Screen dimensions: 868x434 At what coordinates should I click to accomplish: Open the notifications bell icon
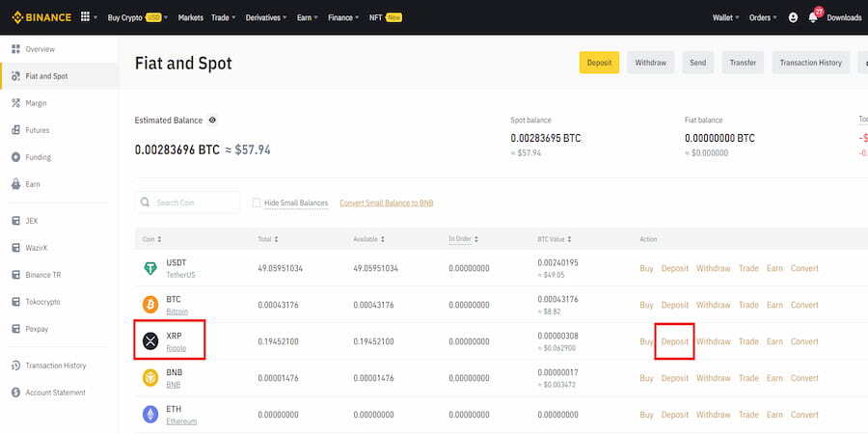tap(813, 17)
